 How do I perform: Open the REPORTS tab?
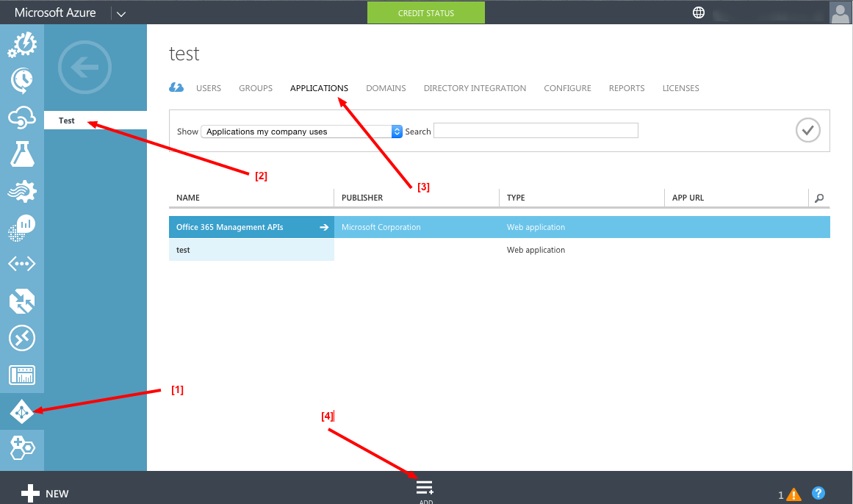click(x=627, y=88)
